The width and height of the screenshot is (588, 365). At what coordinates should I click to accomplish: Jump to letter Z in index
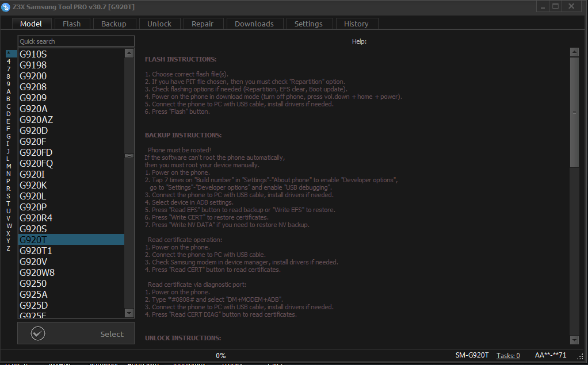(9, 248)
